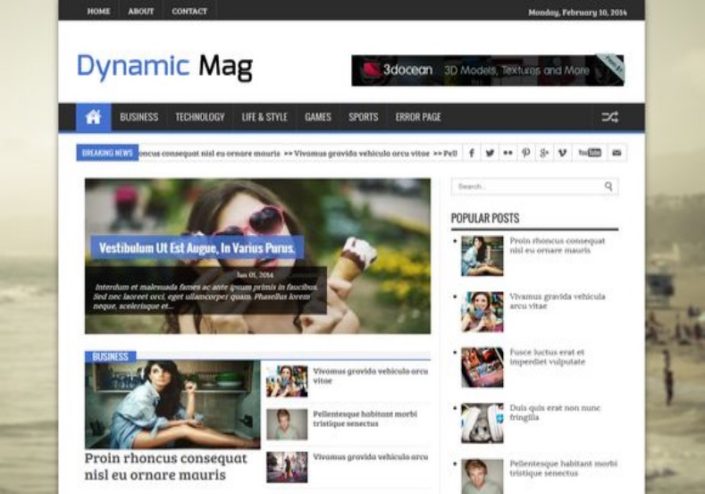Select the Technology navigation tab
This screenshot has height=494, width=705.
coord(200,117)
